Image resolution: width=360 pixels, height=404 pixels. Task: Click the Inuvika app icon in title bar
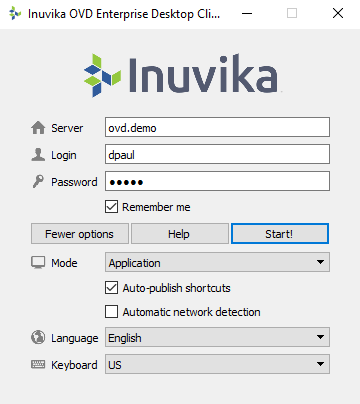15,14
